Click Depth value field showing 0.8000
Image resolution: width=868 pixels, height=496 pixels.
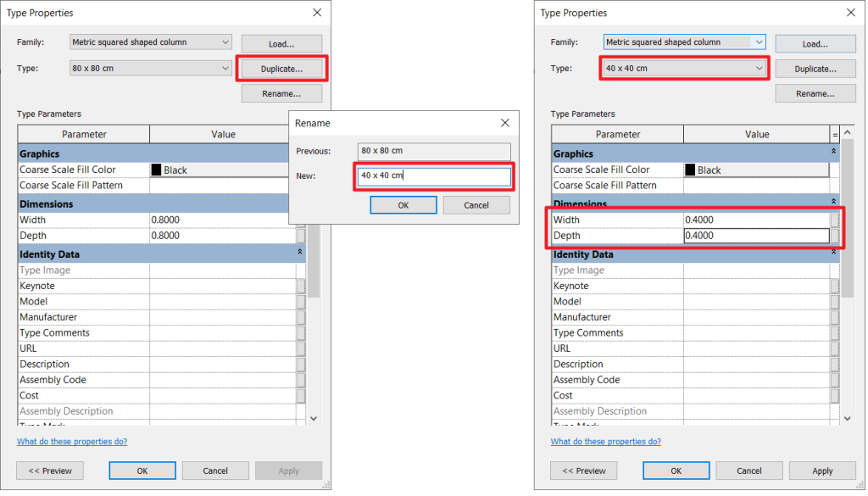(220, 236)
